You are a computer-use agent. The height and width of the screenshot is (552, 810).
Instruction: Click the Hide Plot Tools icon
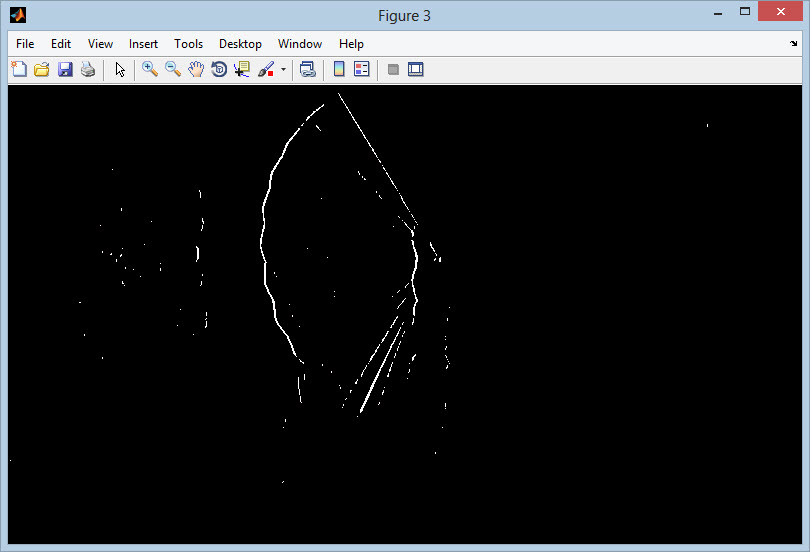tap(393, 69)
